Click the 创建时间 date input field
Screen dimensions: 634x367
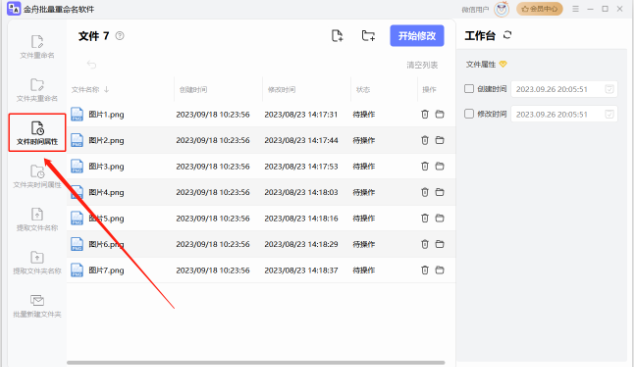[564, 89]
